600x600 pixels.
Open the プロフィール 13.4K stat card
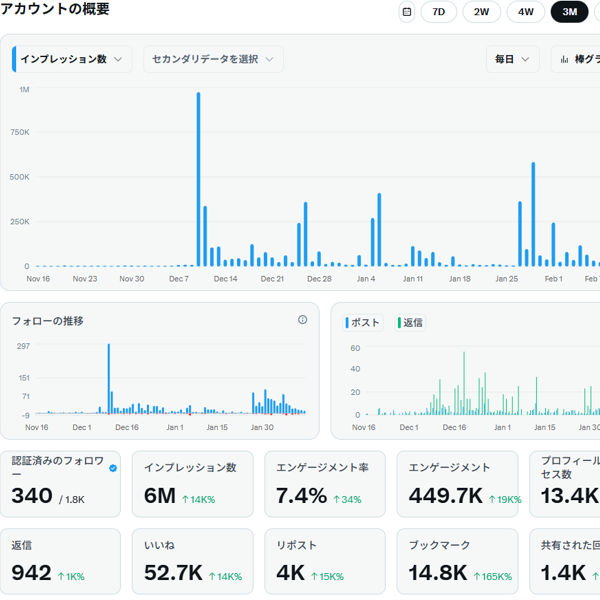point(565,484)
